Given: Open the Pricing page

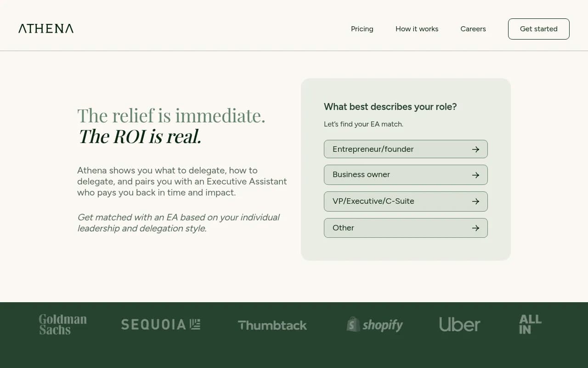Looking at the screenshot, I should pos(362,29).
